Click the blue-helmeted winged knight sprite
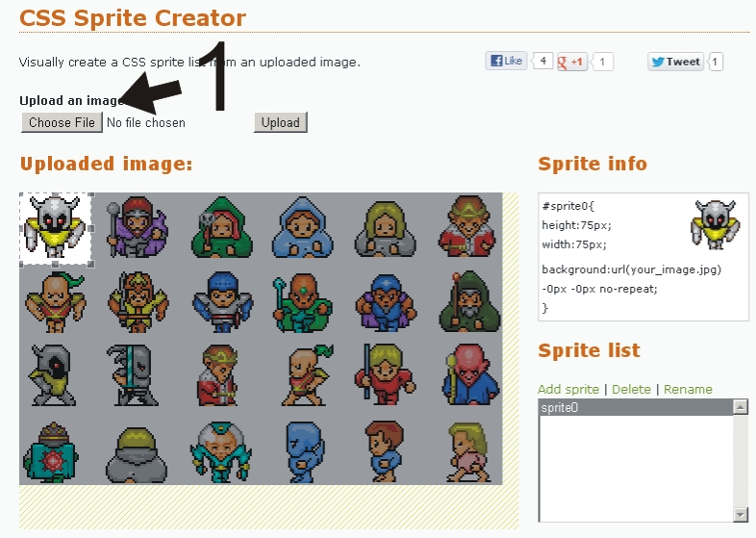 point(222,302)
